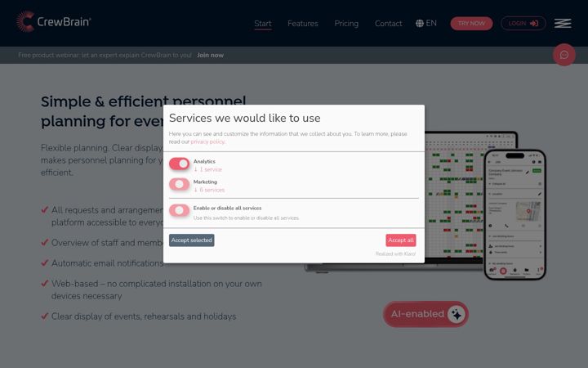Viewport: 588px width, 368px height.
Task: Click Web-based no complicated installation text
Action: (156, 289)
